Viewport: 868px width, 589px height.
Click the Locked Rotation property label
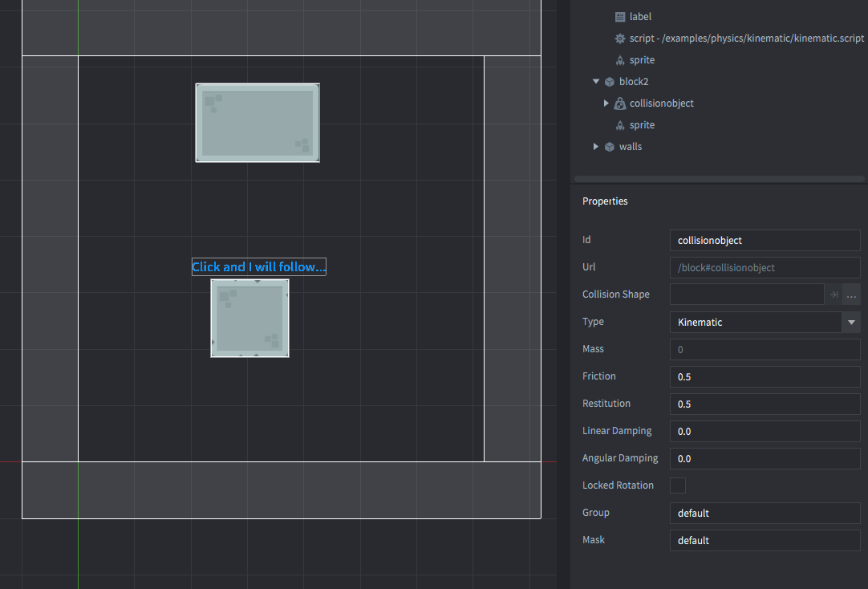pos(618,485)
